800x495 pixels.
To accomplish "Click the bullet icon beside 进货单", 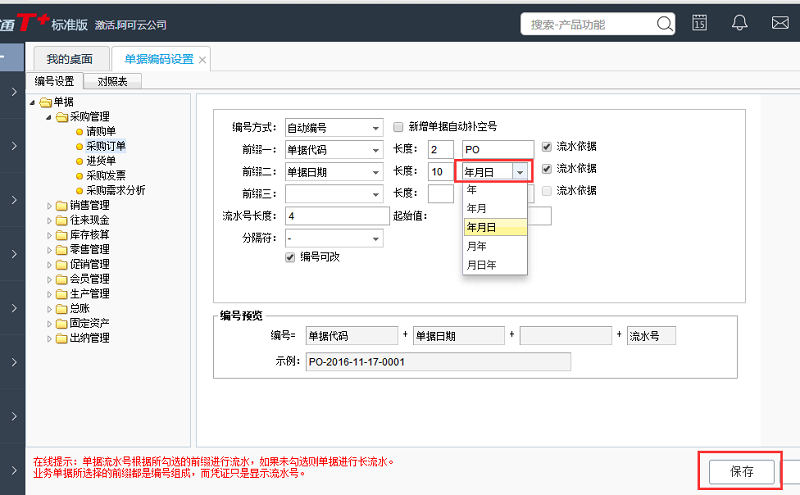I will (79, 161).
